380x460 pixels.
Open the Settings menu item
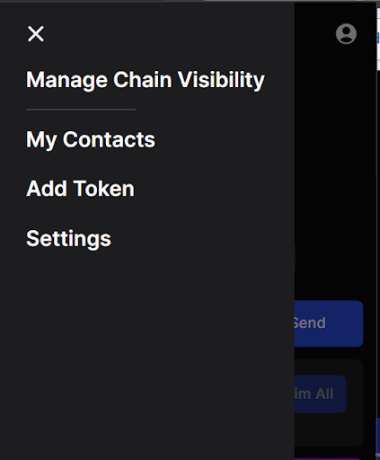[69, 239]
